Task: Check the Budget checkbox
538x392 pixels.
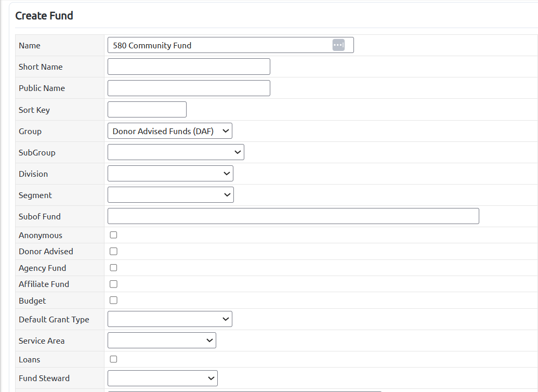Action: tap(113, 300)
